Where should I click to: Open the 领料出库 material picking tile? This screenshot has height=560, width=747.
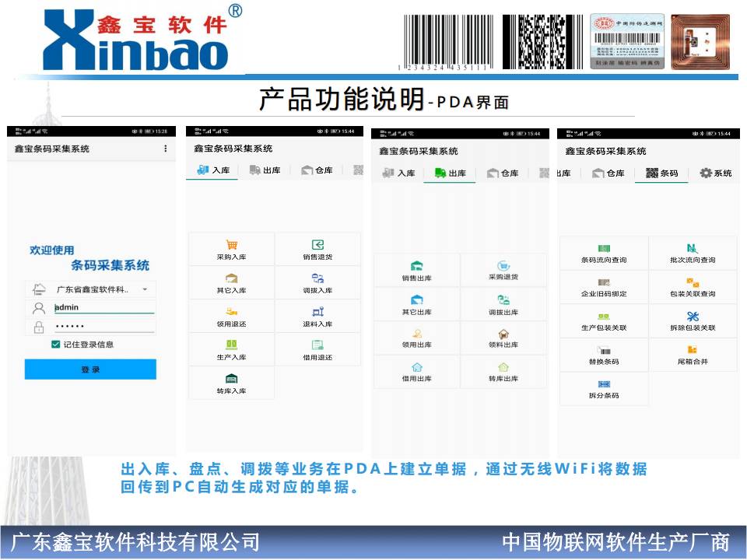(x=503, y=338)
